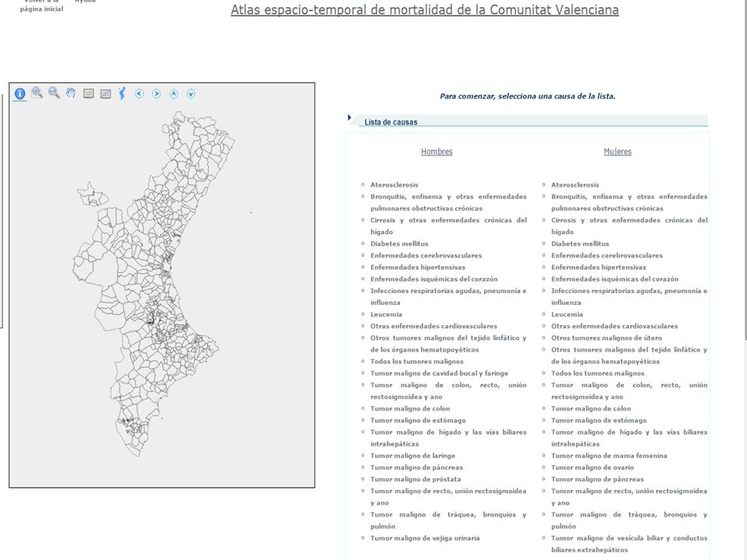Open Tumor maligno de vejiga urinaria

pyautogui.click(x=425, y=538)
